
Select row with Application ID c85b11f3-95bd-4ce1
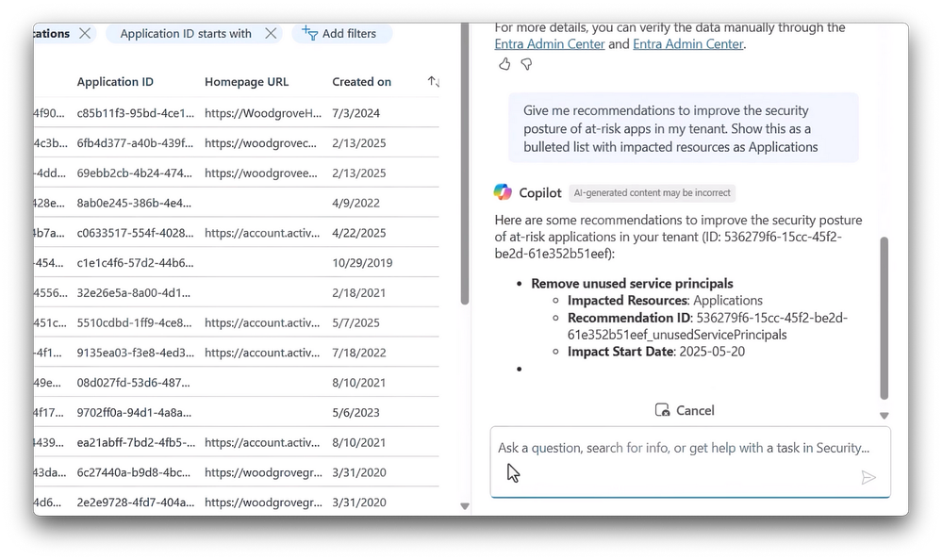coord(135,113)
